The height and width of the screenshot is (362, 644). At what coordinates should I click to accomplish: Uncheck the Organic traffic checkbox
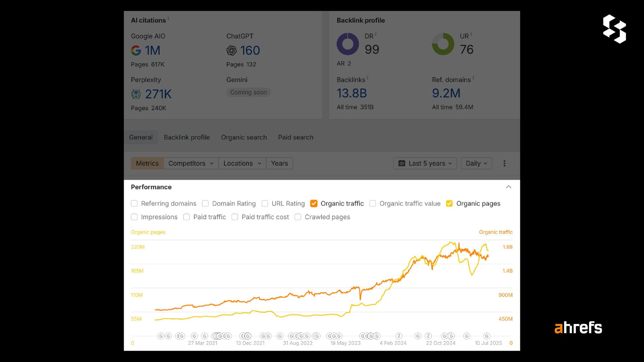click(314, 203)
